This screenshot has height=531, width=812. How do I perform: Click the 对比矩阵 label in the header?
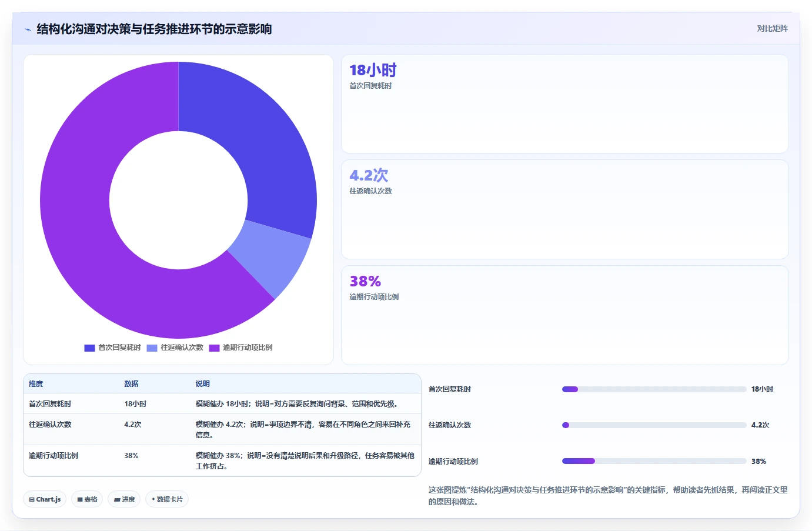772,28
